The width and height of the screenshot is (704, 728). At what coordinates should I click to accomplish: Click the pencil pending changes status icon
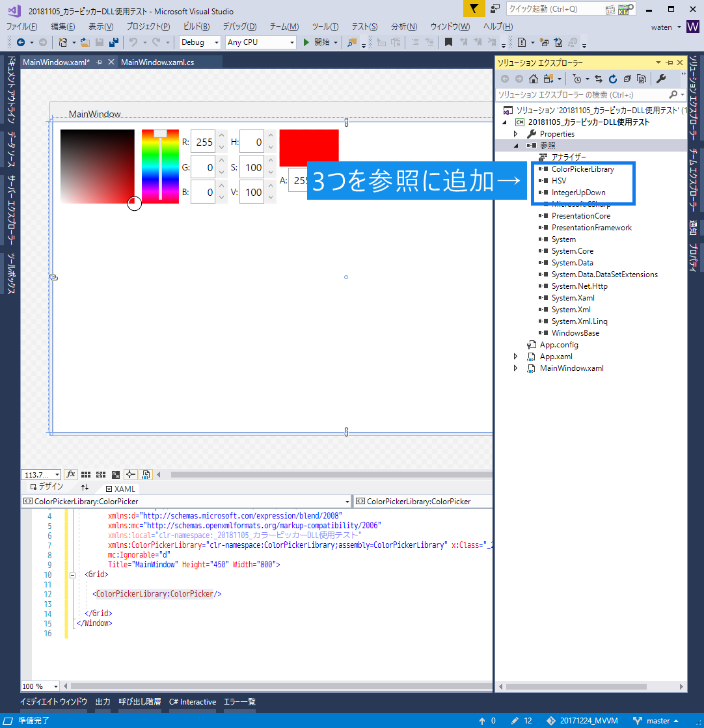[515, 721]
